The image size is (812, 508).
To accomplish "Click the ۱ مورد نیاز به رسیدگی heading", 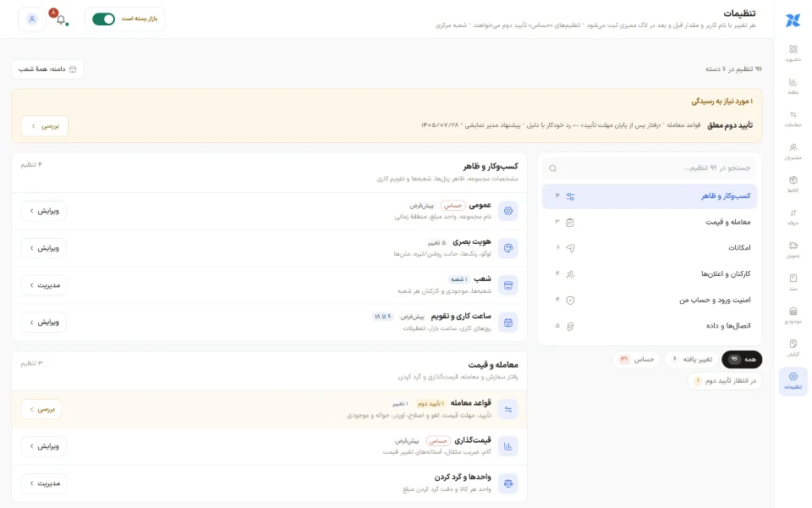I will pos(721,101).
